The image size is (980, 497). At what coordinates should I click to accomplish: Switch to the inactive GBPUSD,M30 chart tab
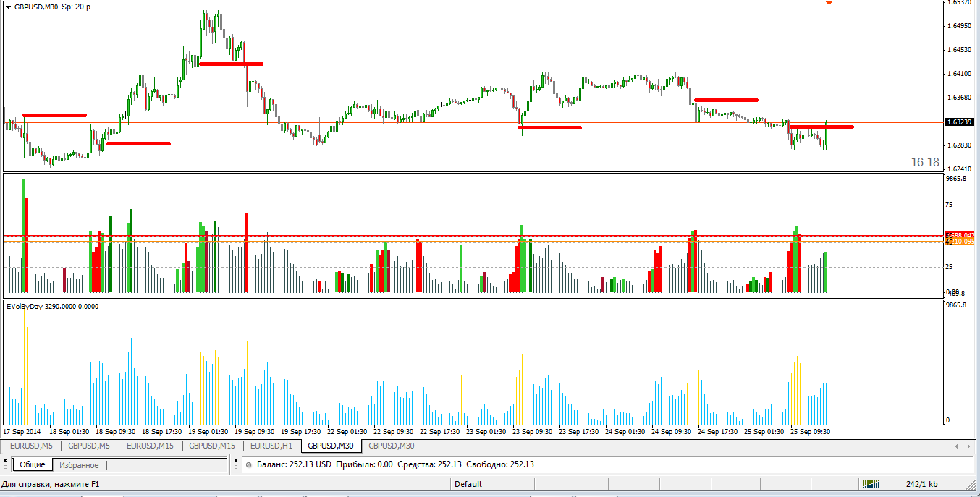click(x=392, y=446)
